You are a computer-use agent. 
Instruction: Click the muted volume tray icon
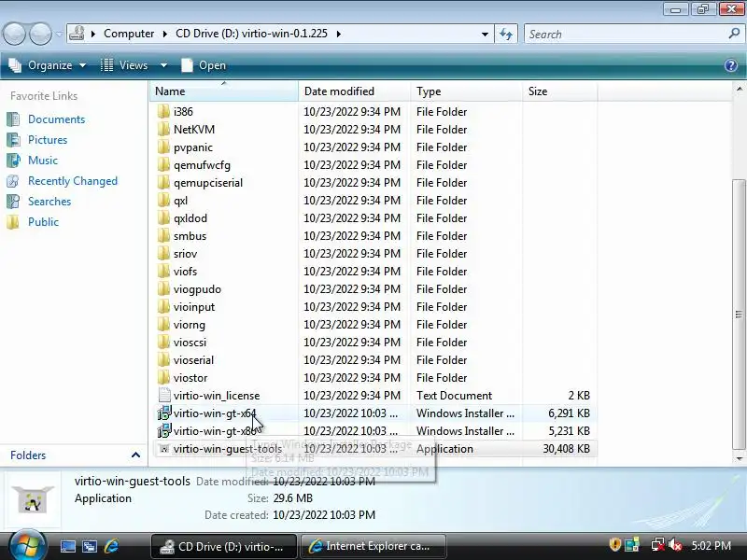[675, 545]
